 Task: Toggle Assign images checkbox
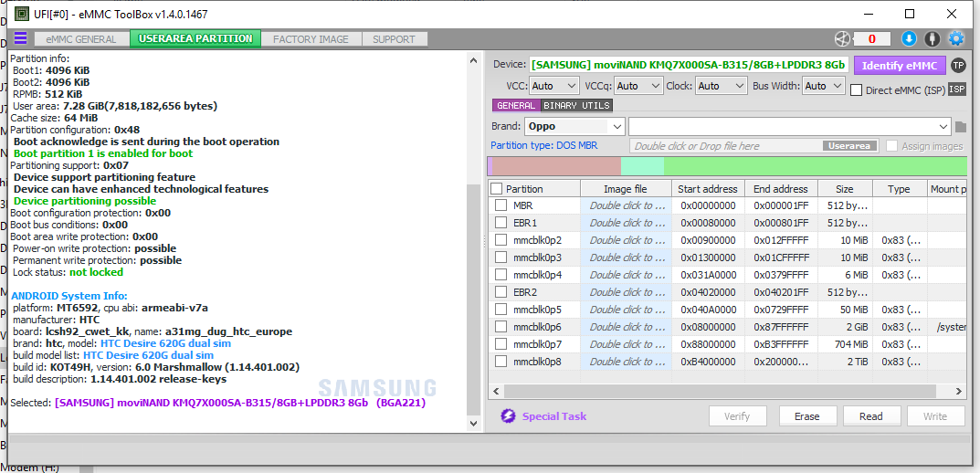click(891, 145)
